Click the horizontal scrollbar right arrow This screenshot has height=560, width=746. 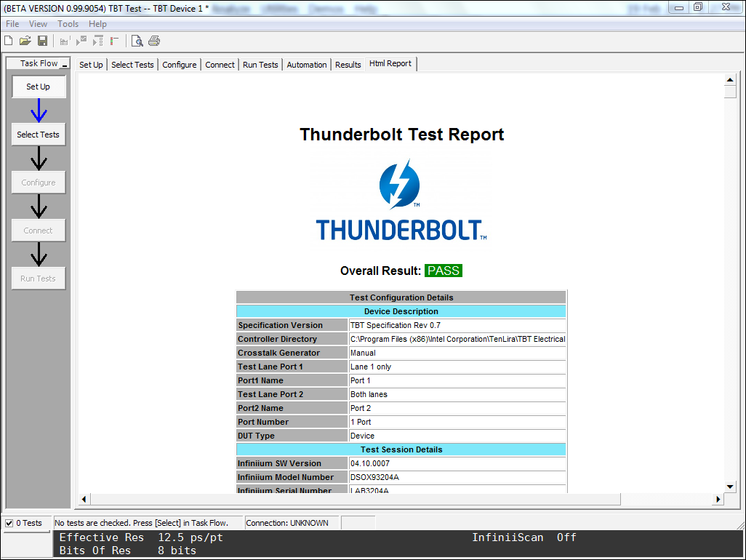[718, 499]
